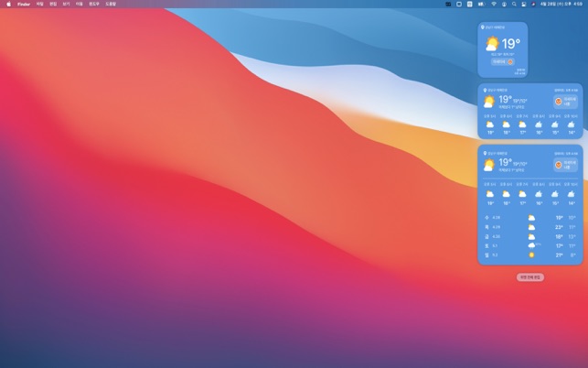Image resolution: width=588 pixels, height=368 pixels.
Task: Click the 오후 9시 forecast icon in the daily forecast widget
Action: (x=555, y=194)
